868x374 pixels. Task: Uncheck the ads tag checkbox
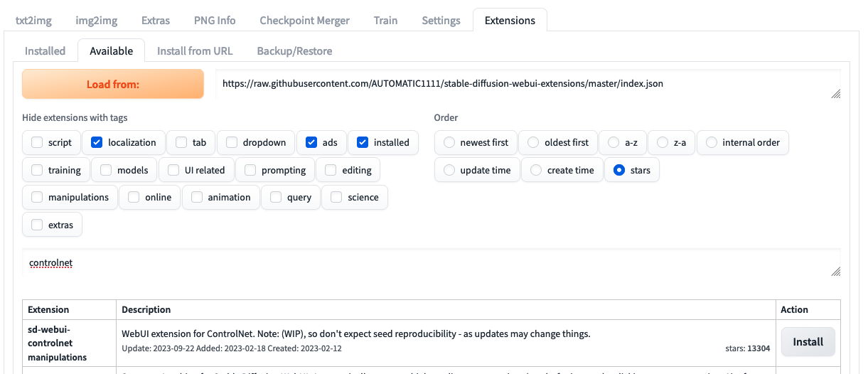click(311, 142)
